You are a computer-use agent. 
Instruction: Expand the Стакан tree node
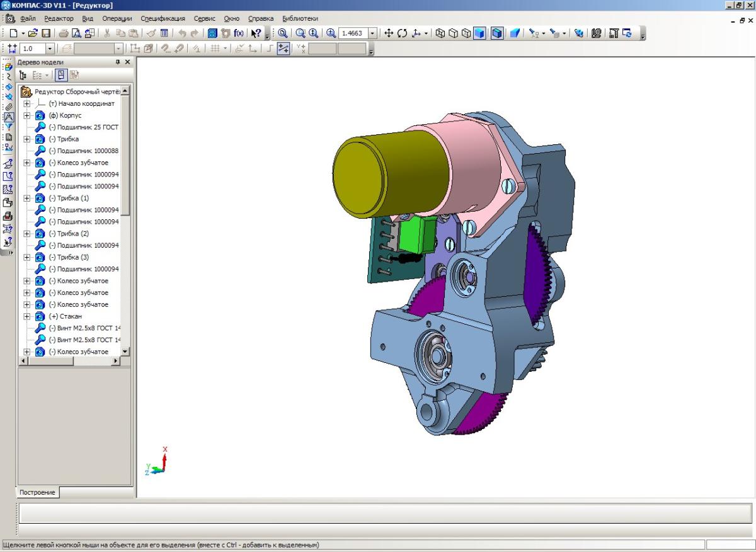(x=26, y=316)
